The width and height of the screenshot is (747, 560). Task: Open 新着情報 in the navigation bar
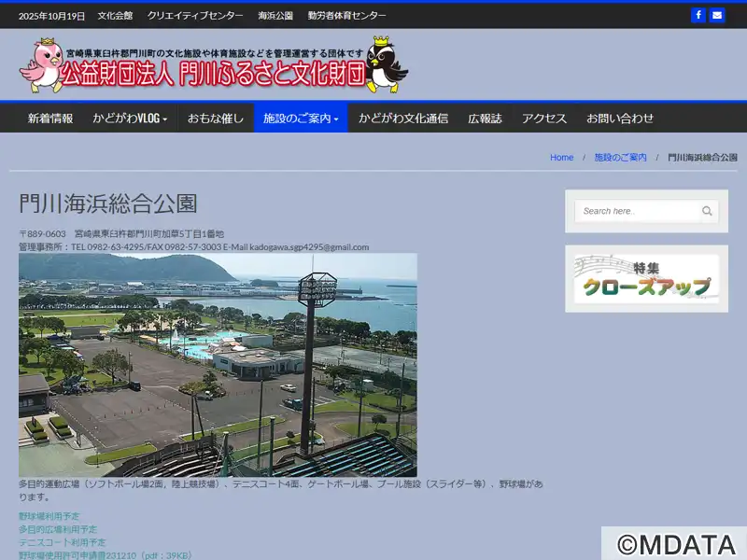pyautogui.click(x=50, y=119)
